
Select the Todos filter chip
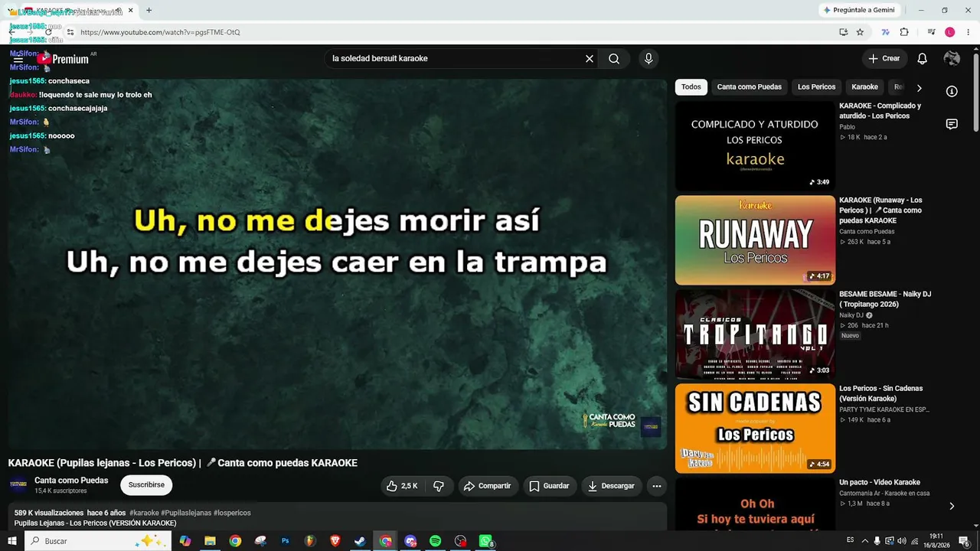click(691, 87)
